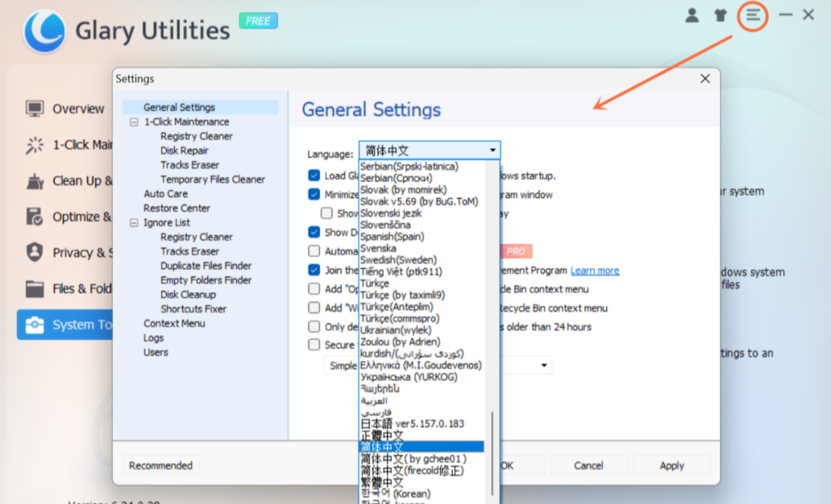Select Users tree item
The image size is (831, 504).
tap(155, 352)
